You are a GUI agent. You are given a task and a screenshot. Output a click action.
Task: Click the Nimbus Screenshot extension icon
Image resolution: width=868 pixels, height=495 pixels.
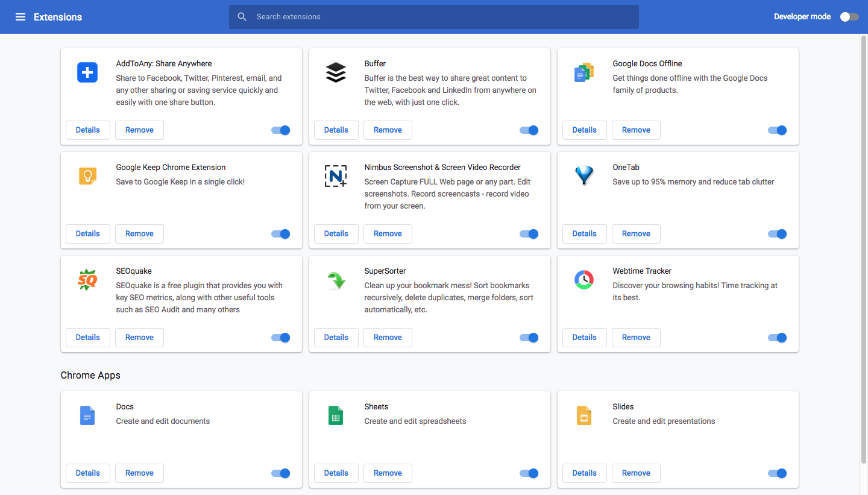coord(336,176)
